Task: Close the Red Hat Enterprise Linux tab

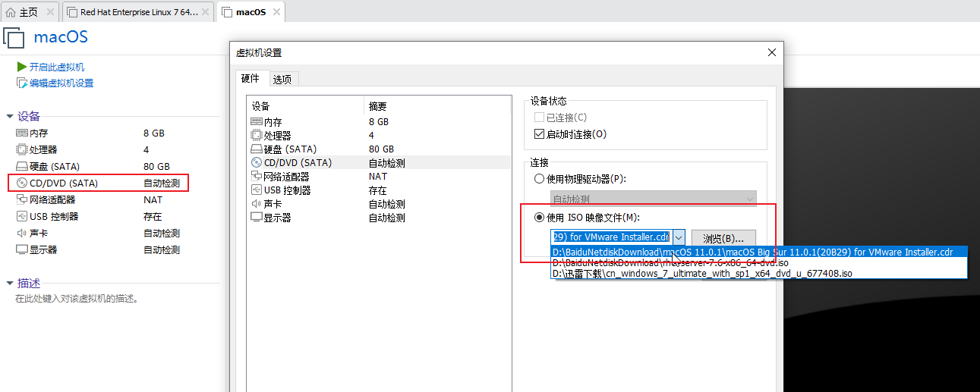Action: (206, 12)
